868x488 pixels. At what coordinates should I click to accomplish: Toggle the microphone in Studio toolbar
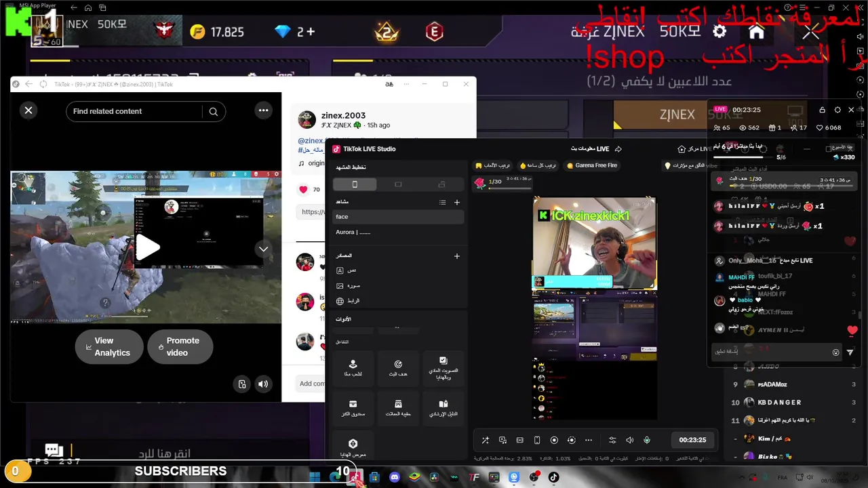647,440
